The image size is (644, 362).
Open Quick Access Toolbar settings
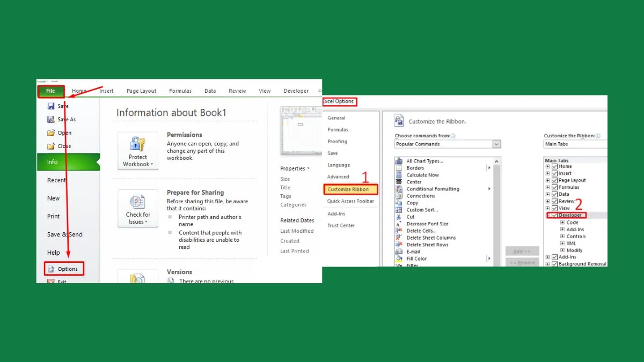tap(350, 201)
